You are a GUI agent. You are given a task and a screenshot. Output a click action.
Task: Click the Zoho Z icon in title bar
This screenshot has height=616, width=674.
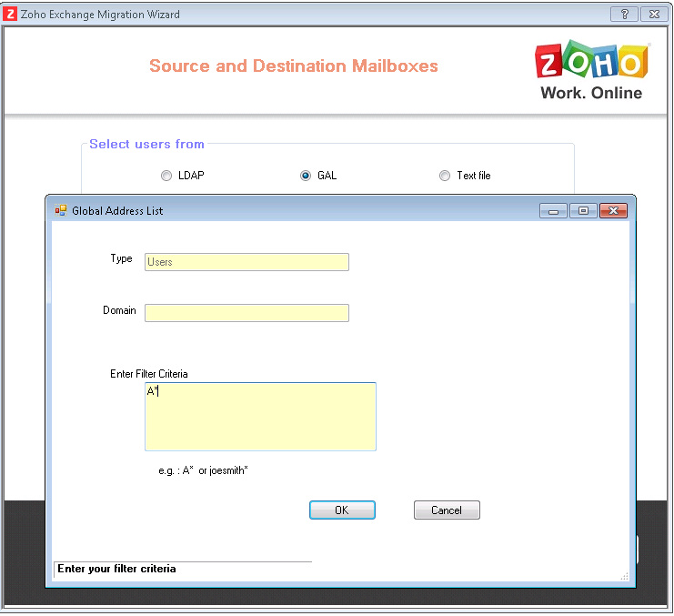coord(10,14)
